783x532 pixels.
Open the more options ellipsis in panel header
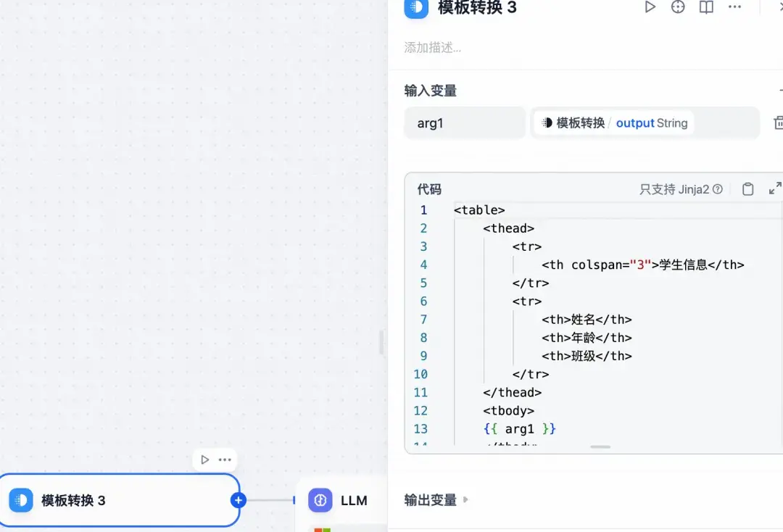point(734,7)
